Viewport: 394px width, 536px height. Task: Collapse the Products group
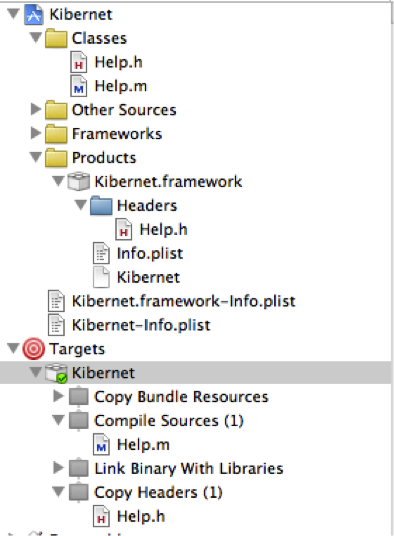point(36,157)
